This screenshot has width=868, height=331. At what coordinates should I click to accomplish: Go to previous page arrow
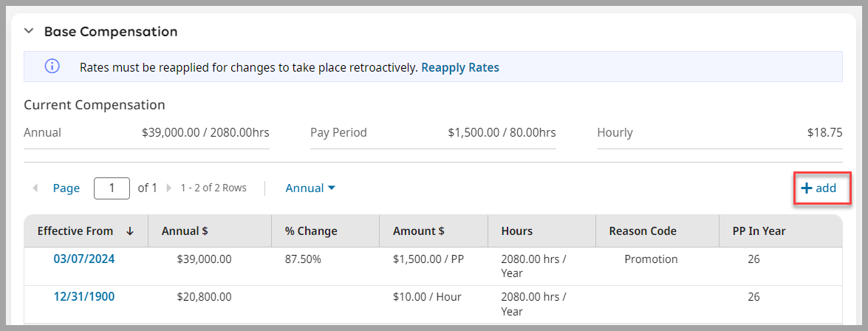pos(35,188)
